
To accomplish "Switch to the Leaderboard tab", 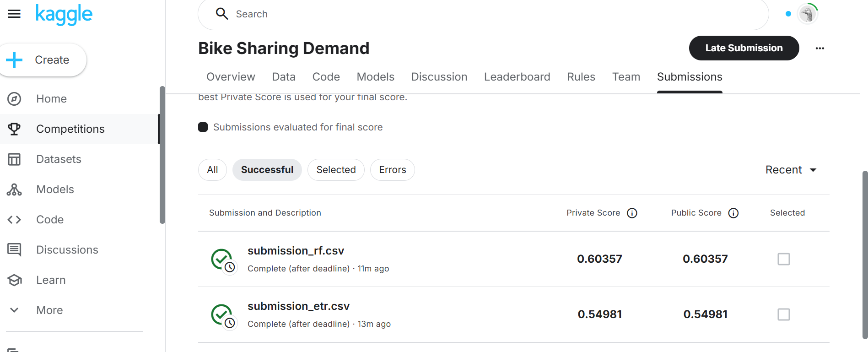I will (517, 77).
